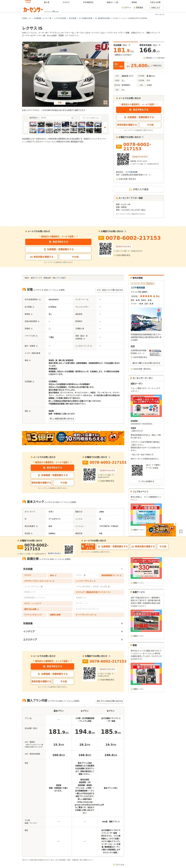Open the 中古車販売店 top navigation item
The height and width of the screenshot is (868, 186).
point(88,2)
